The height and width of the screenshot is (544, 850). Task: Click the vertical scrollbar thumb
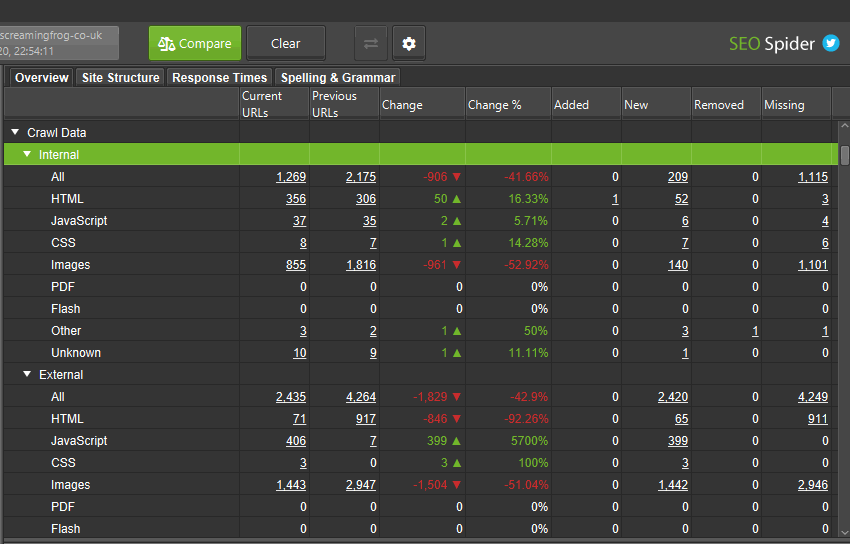click(x=844, y=155)
